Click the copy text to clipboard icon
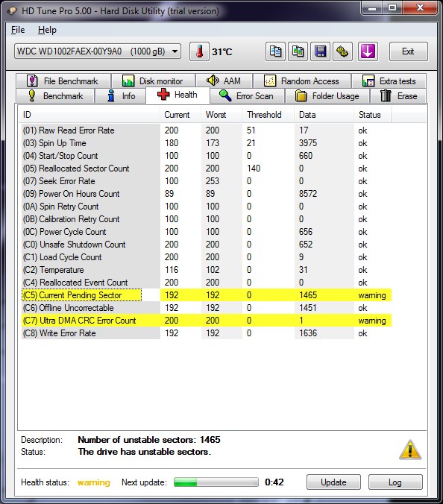443x504 pixels. pos(275,51)
